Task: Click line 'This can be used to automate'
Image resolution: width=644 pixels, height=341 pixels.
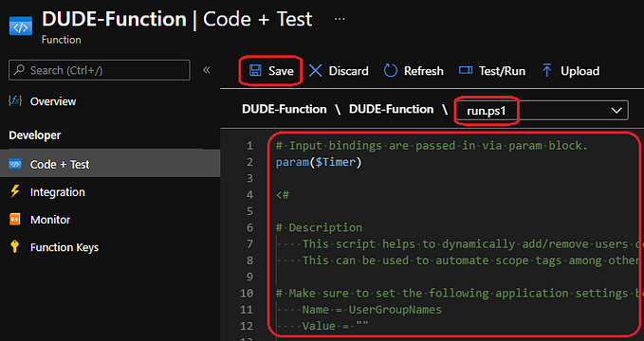Action: coord(472,260)
